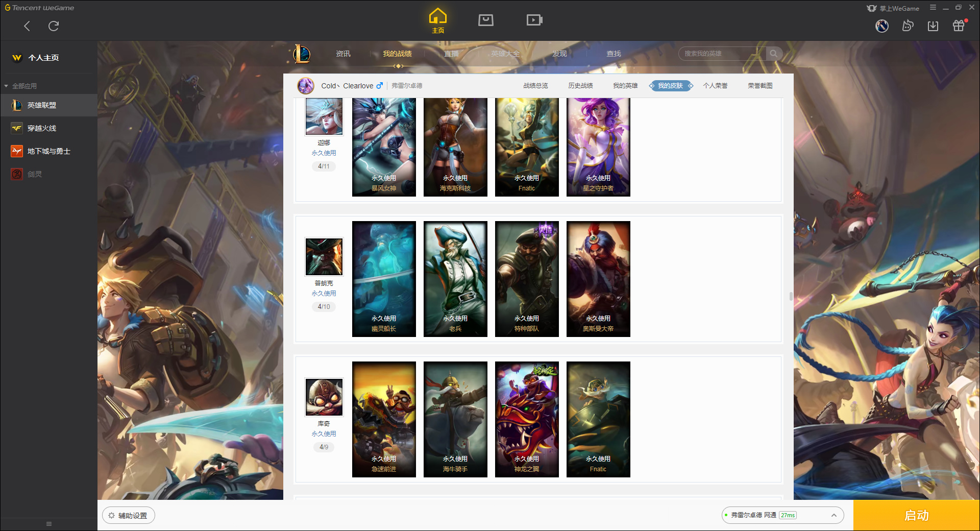This screenshot has width=980, height=531.
Task: Switch to 战绩总览 sub-tab
Action: point(535,86)
